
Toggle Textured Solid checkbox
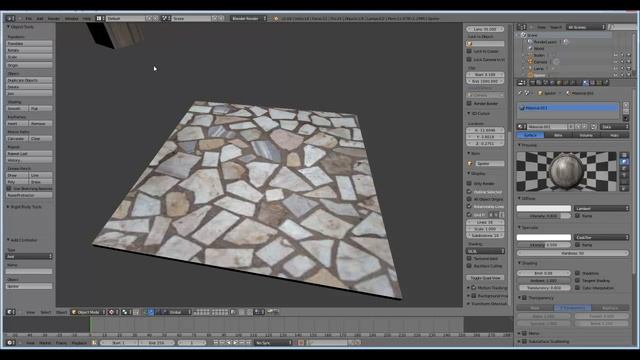[469, 258]
